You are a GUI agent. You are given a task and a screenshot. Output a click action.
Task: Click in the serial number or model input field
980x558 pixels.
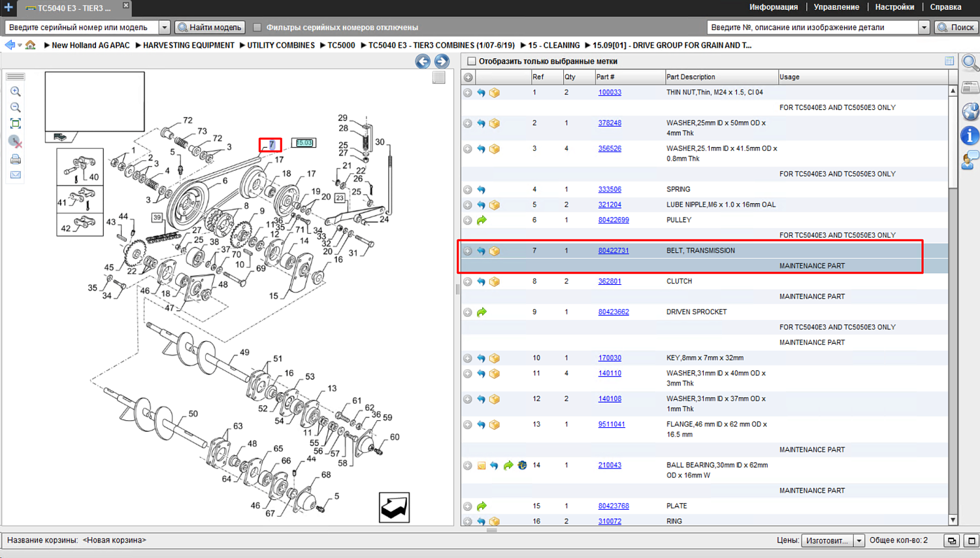coord(82,27)
